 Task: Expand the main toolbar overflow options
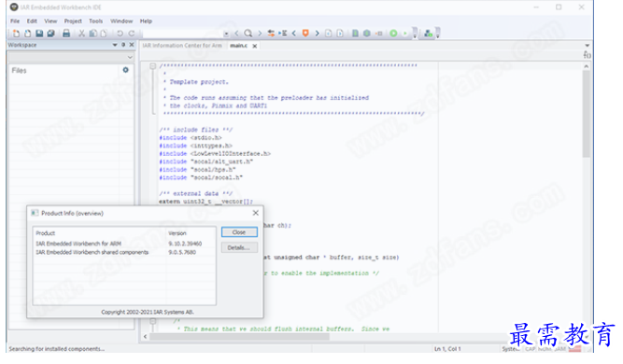coord(415,34)
